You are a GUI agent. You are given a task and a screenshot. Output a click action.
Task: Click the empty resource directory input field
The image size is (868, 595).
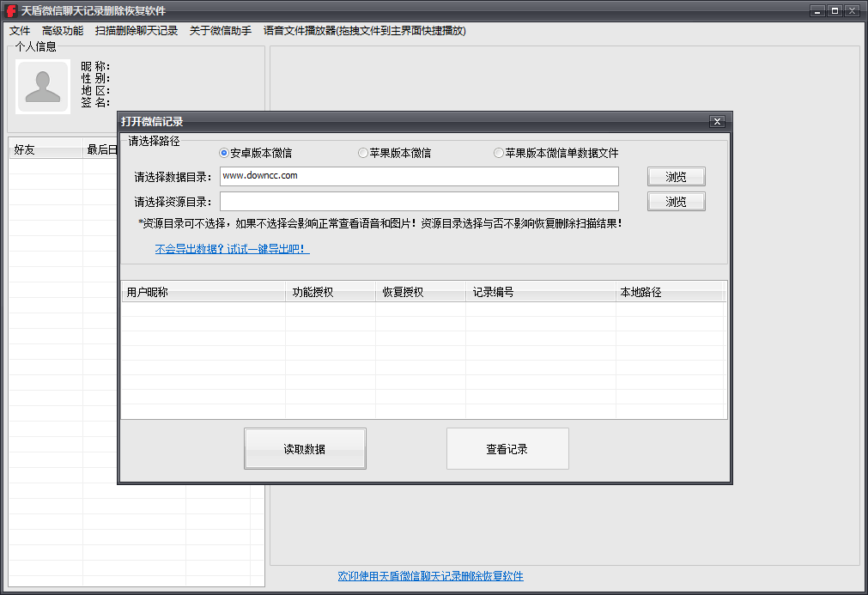pyautogui.click(x=420, y=201)
